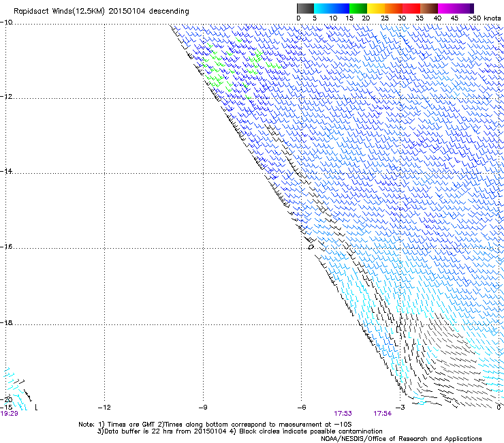Click the cyan 5-10 knots legend color
504x443 pixels.
[323, 8]
